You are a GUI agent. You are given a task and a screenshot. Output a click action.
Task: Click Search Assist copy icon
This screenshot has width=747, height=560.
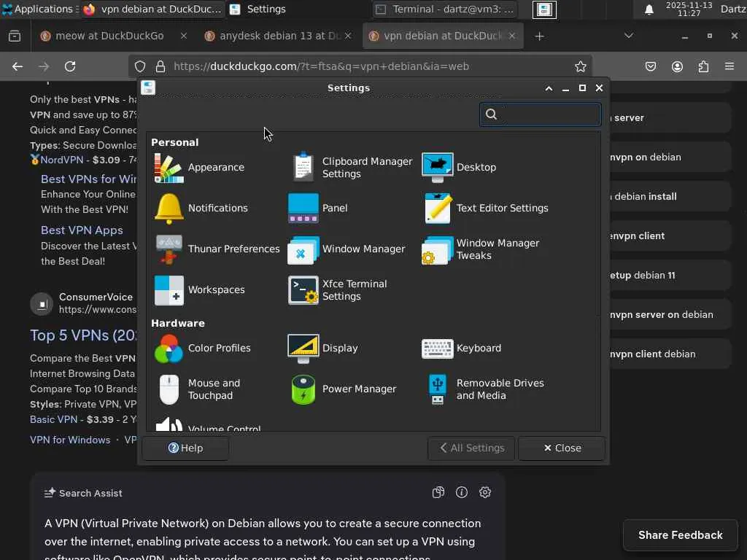[x=438, y=492]
